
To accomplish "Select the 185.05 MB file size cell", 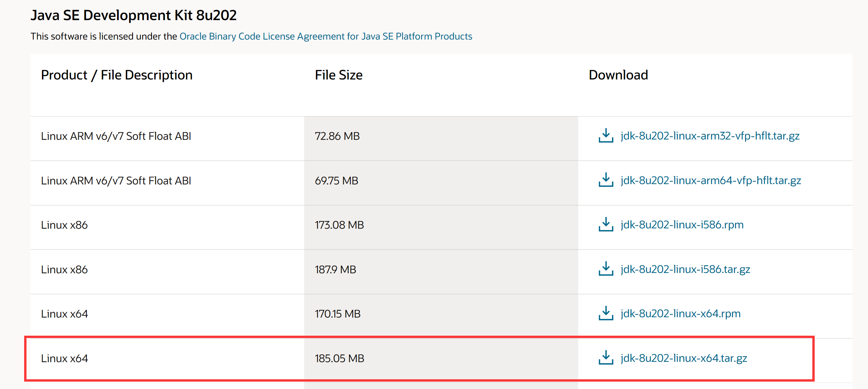I will pyautogui.click(x=339, y=358).
